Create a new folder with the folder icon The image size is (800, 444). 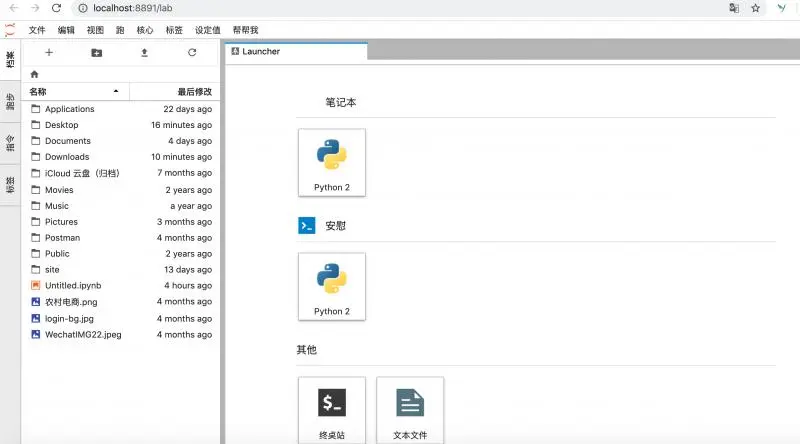pyautogui.click(x=96, y=53)
